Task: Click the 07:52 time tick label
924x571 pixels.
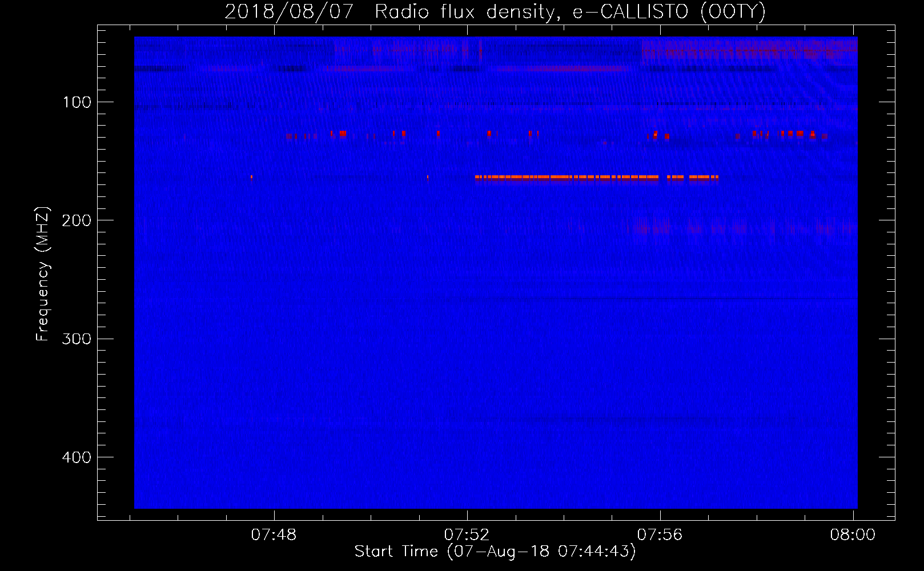Action: 467,535
